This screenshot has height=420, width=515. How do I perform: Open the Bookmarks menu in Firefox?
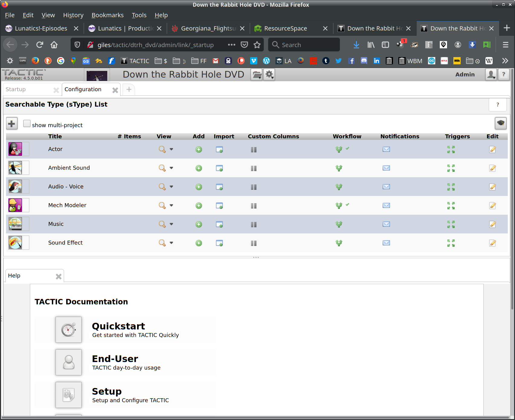pyautogui.click(x=108, y=15)
